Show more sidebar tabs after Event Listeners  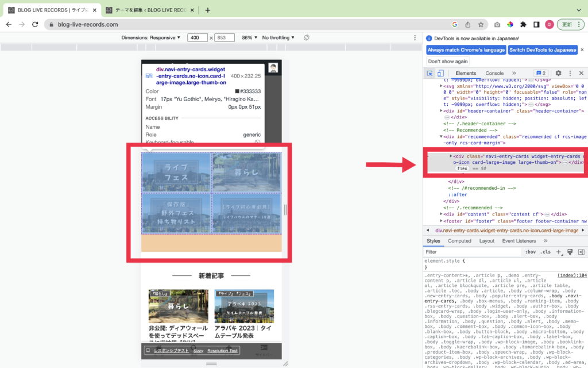tap(546, 241)
